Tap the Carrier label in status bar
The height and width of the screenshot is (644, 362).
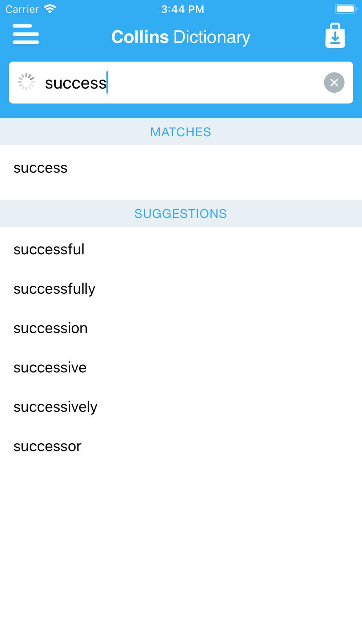click(22, 9)
